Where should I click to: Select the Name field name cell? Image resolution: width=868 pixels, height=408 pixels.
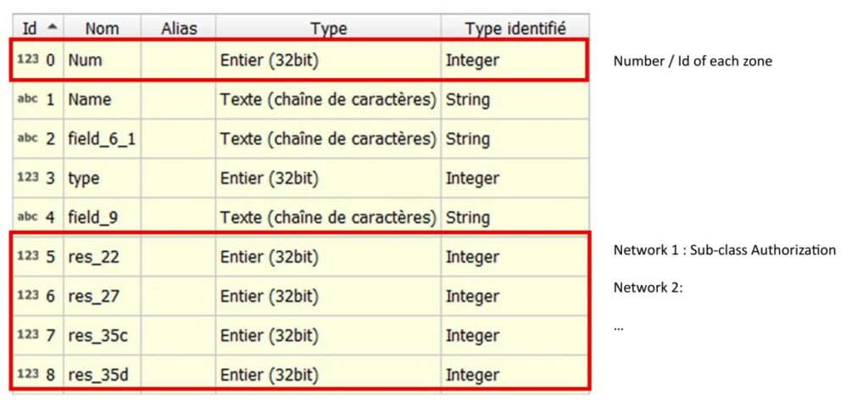[x=90, y=99]
